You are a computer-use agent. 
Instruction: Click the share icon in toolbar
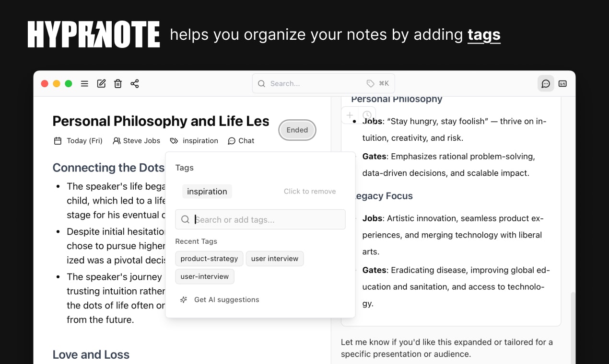click(x=135, y=84)
